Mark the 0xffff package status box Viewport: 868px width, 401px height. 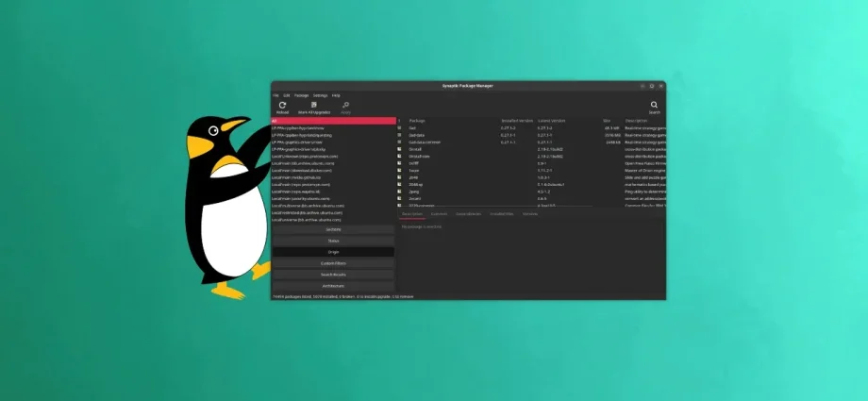click(x=400, y=163)
